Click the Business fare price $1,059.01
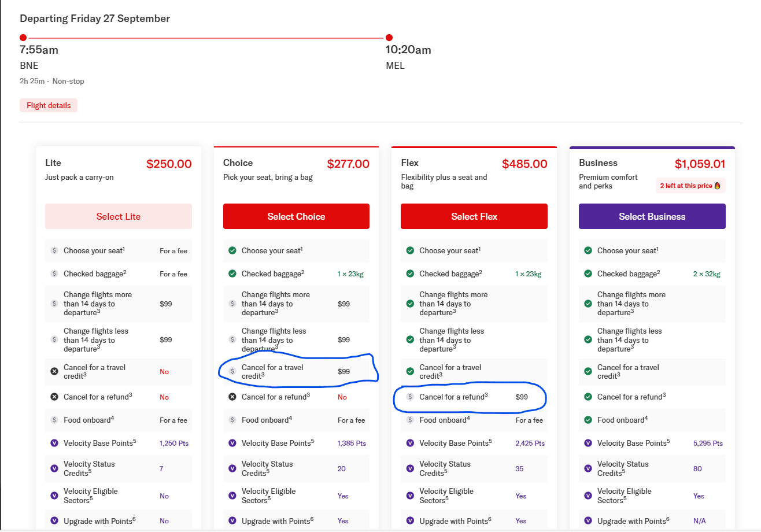Screen dimensions: 761x532 pos(700,164)
